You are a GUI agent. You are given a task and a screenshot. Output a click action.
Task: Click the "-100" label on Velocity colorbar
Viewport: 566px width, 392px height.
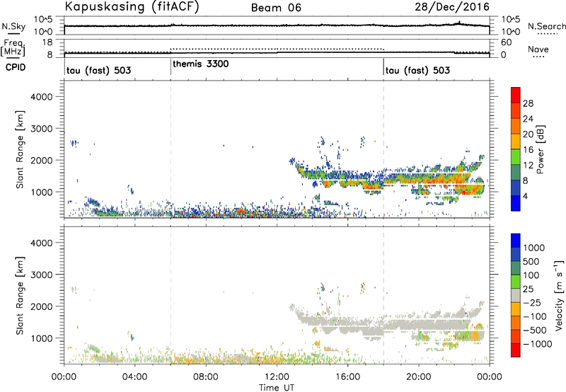click(x=535, y=316)
